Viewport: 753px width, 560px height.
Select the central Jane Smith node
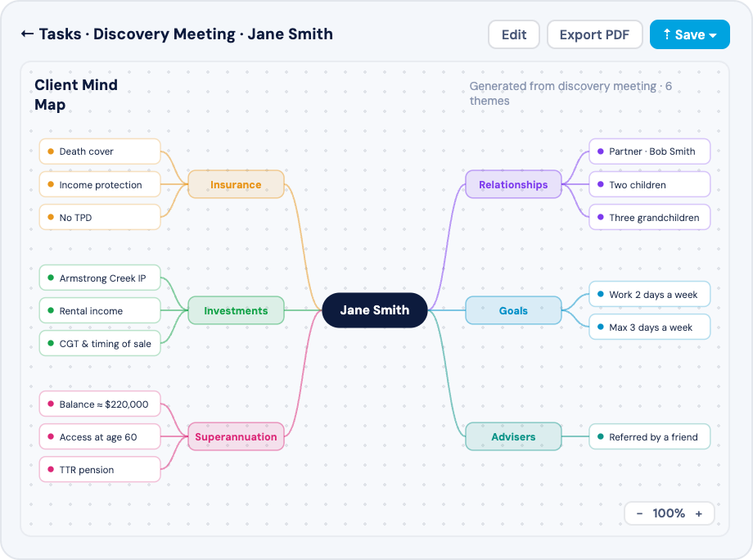(375, 310)
